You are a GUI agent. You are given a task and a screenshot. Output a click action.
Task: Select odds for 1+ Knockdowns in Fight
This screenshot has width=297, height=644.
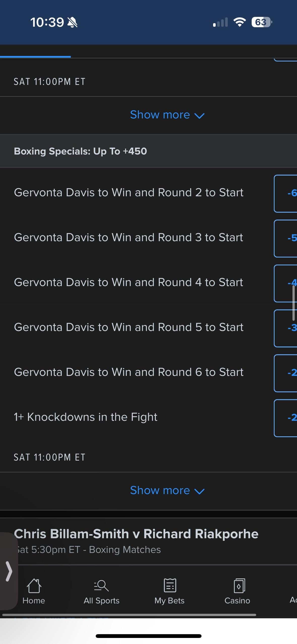coord(286,417)
